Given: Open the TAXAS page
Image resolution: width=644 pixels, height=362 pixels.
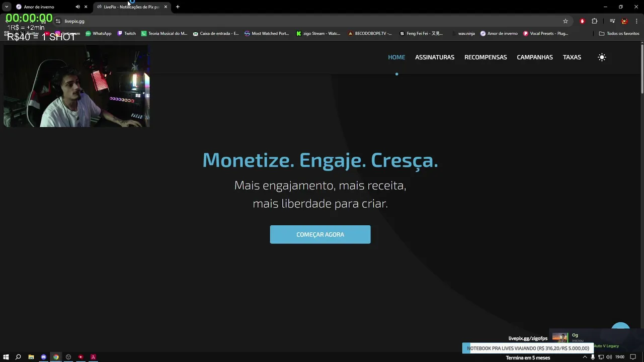Looking at the screenshot, I should (572, 57).
